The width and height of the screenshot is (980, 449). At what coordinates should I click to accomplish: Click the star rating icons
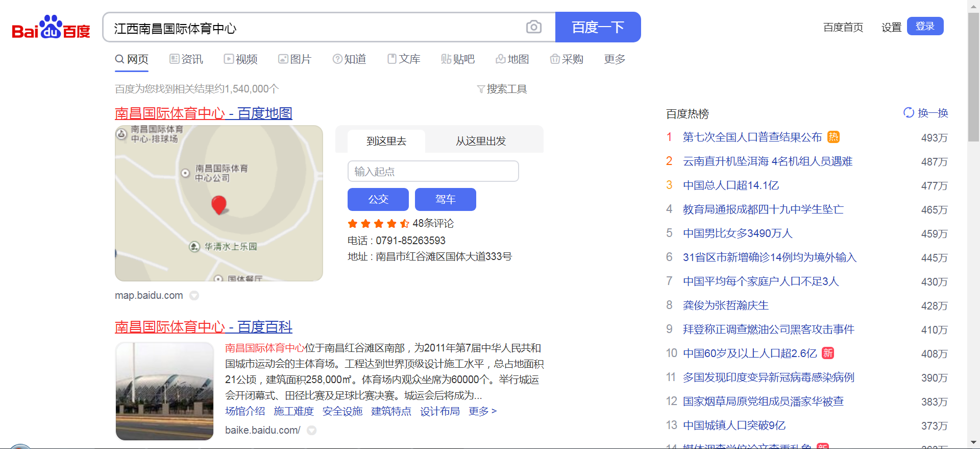coord(378,223)
